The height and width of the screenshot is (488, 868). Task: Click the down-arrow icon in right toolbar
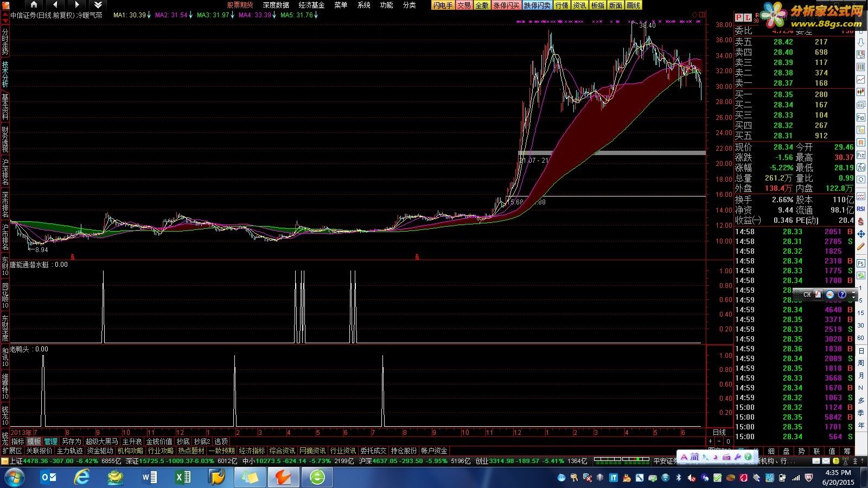pyautogui.click(x=861, y=42)
